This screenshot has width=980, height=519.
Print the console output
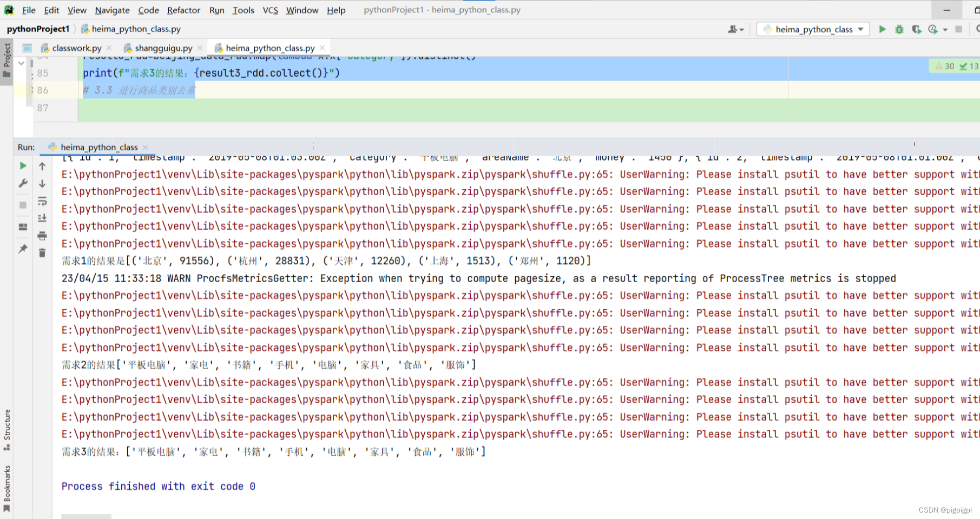[x=42, y=236]
